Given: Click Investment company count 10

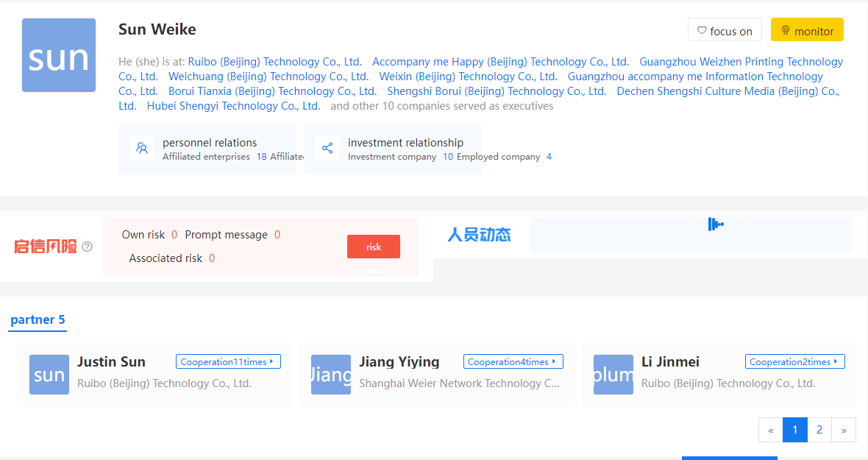Looking at the screenshot, I should (x=448, y=157).
